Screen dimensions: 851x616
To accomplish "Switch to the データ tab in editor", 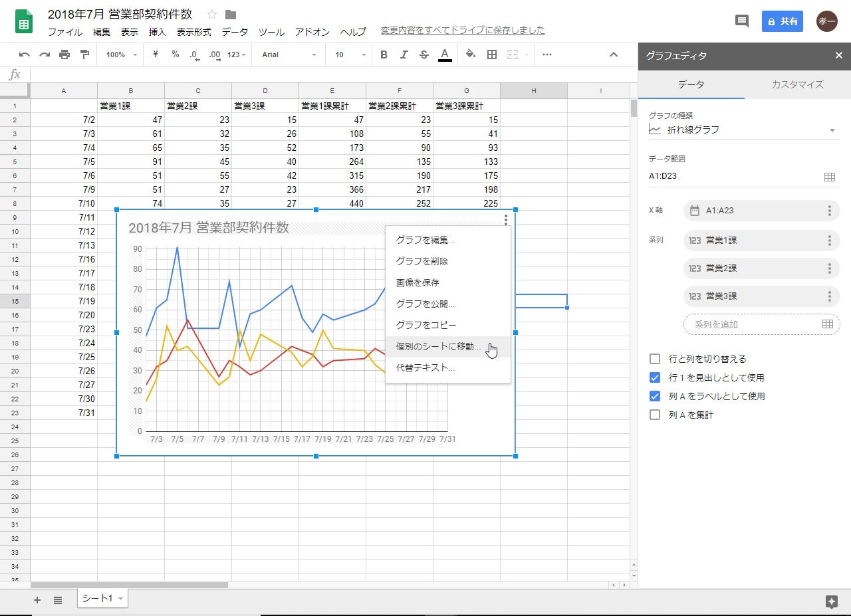I will coord(691,84).
